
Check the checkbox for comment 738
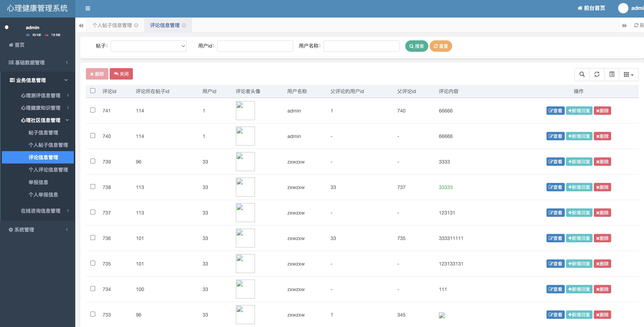click(x=93, y=187)
